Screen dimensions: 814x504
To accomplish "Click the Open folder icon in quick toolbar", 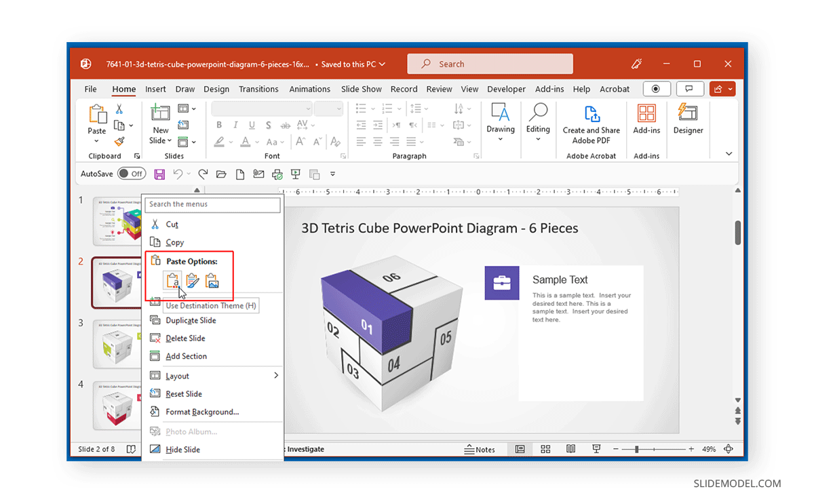I will tap(221, 174).
